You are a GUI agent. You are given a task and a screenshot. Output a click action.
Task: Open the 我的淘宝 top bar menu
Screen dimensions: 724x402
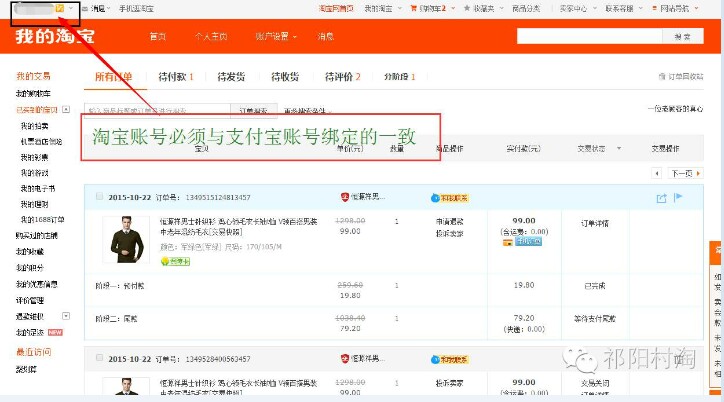pos(382,8)
